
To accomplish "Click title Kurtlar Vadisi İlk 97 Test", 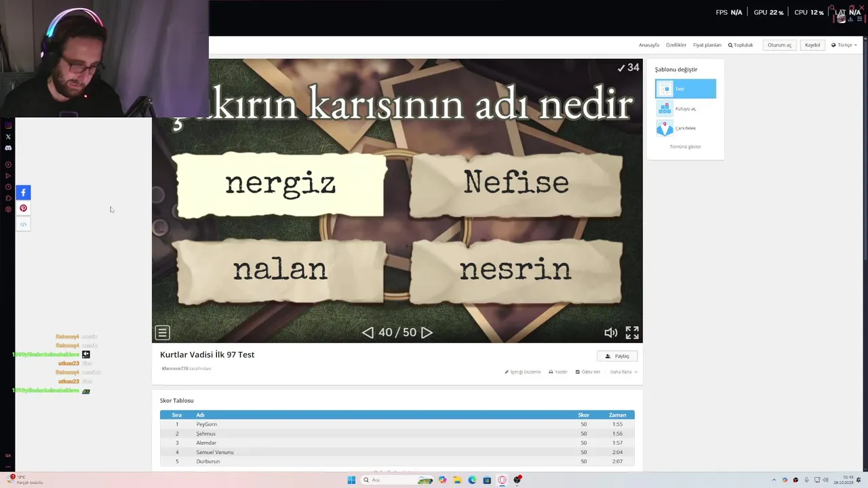I will [x=207, y=354].
